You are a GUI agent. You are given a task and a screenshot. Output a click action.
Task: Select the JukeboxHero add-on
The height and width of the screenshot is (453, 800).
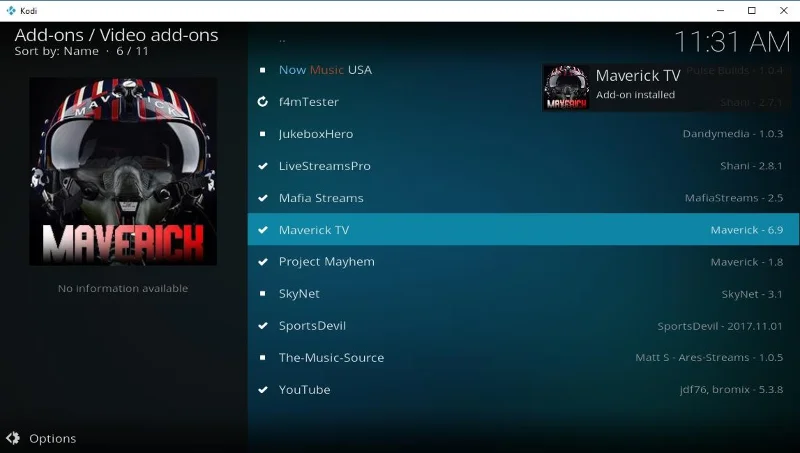[x=523, y=134]
